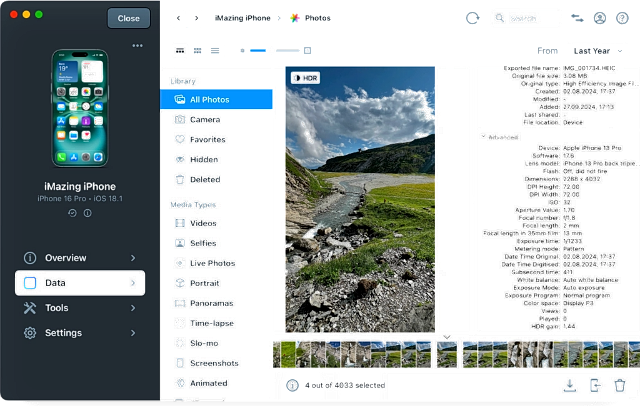Expand Overview chevron arrow
Screen dimensions: 640x406
(133, 258)
